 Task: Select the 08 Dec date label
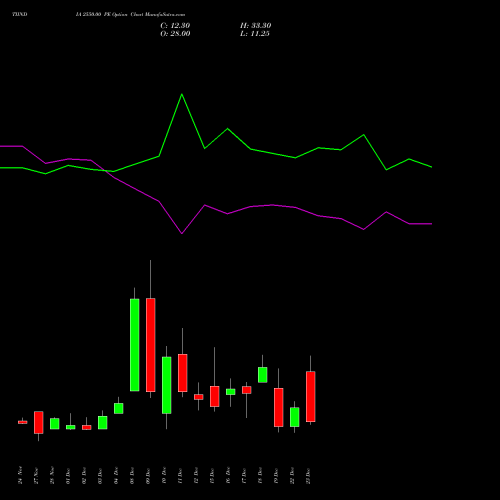pyautogui.click(x=132, y=475)
